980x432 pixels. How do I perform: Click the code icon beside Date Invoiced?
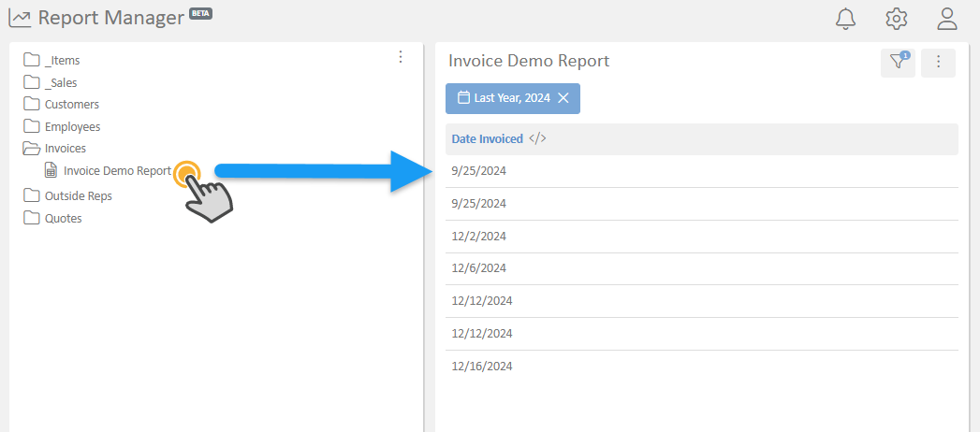[537, 138]
